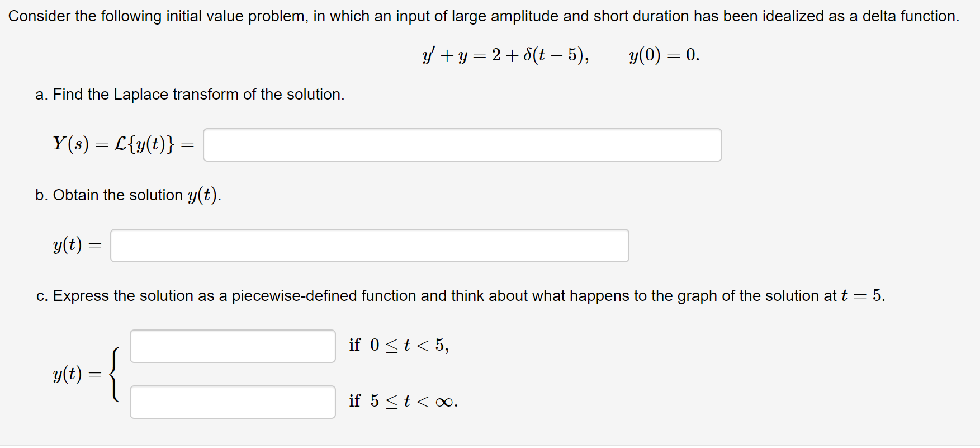Click the part c 'Express the solution' instruction
Image resolution: width=980 pixels, height=448 pixels.
[461, 295]
